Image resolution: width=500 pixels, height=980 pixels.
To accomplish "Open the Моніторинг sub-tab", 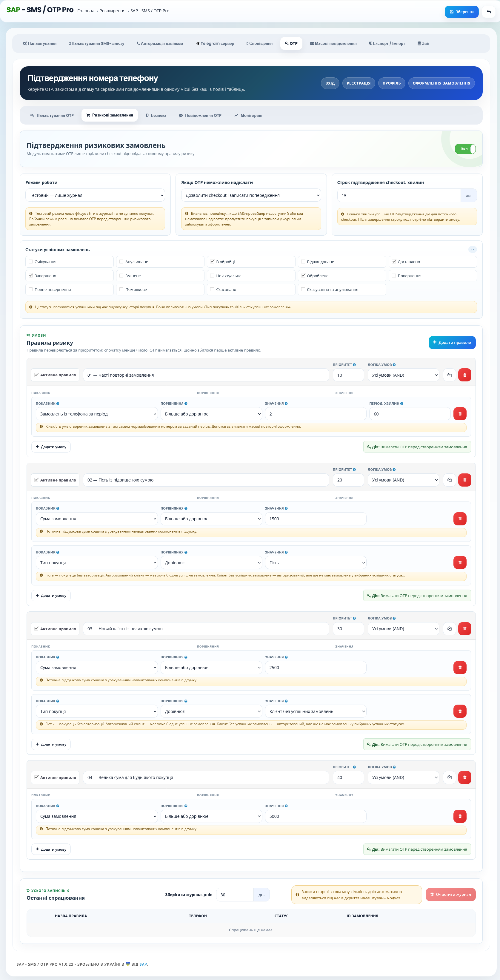I will tap(248, 115).
